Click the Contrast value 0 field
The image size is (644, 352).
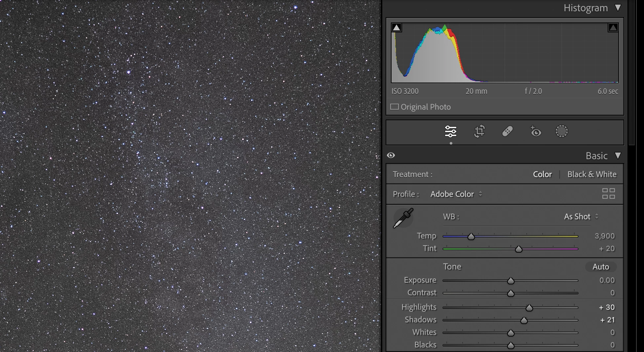613,293
